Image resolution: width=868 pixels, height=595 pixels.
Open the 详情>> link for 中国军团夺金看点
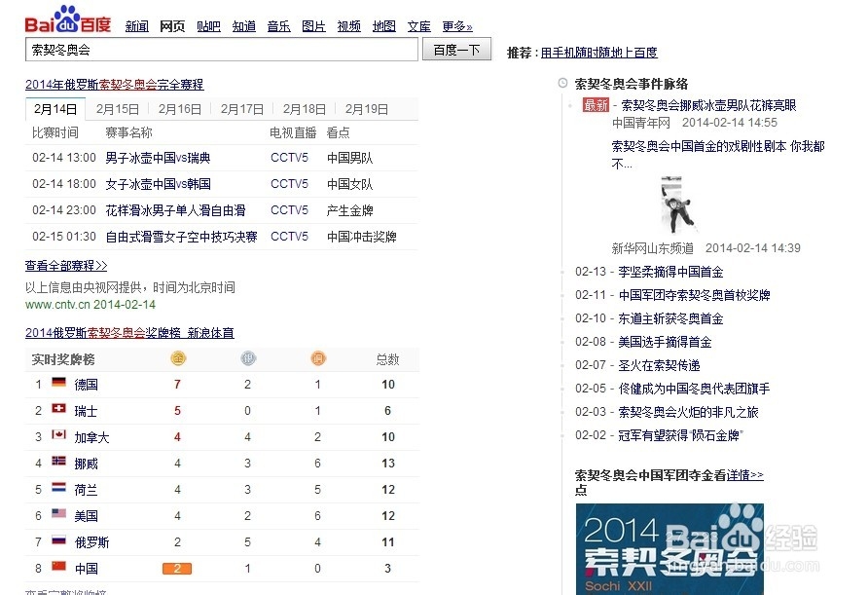[745, 475]
